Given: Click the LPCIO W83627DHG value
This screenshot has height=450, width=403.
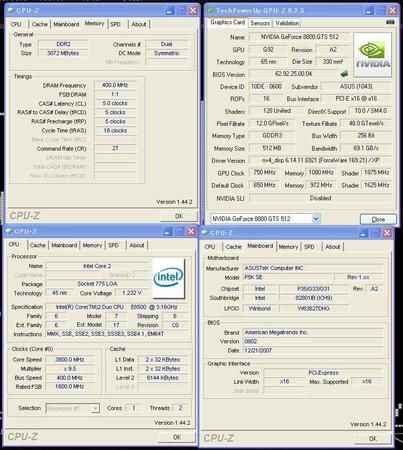Looking at the screenshot, I should pos(314,309).
